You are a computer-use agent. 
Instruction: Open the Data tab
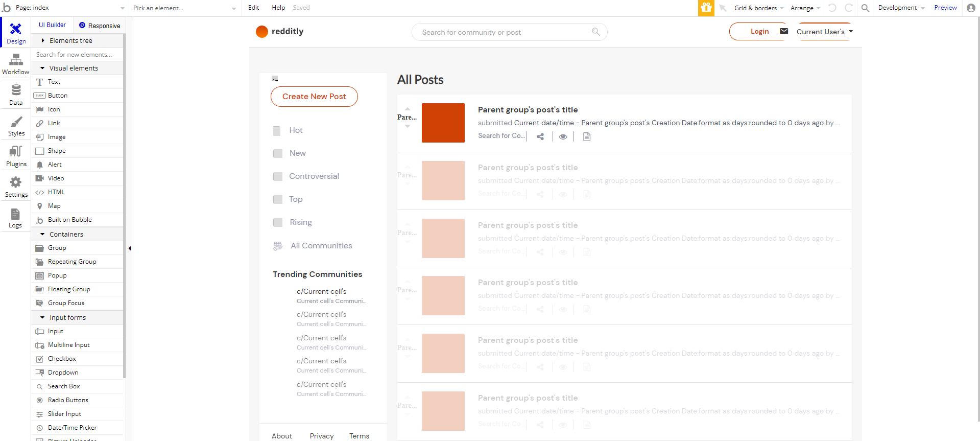tap(16, 95)
